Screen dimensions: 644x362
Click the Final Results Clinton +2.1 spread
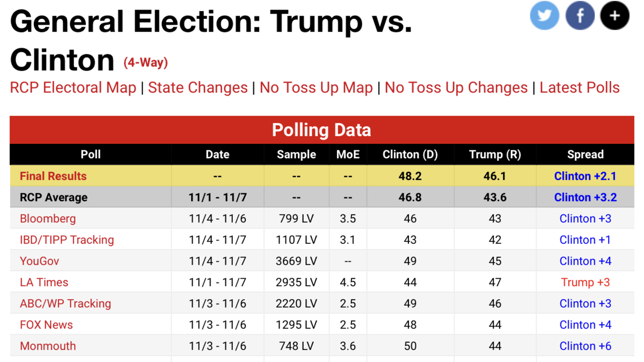tap(585, 176)
